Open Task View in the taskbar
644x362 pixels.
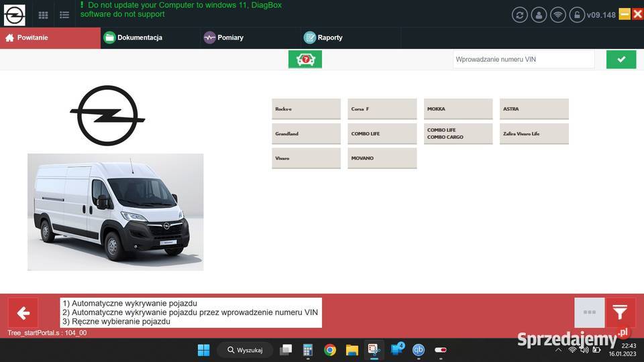pyautogui.click(x=286, y=350)
